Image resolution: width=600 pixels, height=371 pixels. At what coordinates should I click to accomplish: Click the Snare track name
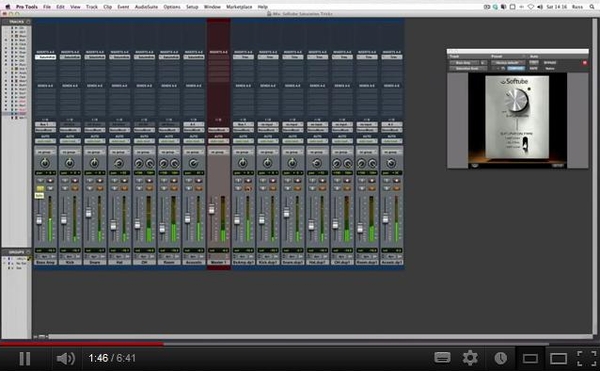point(95,262)
